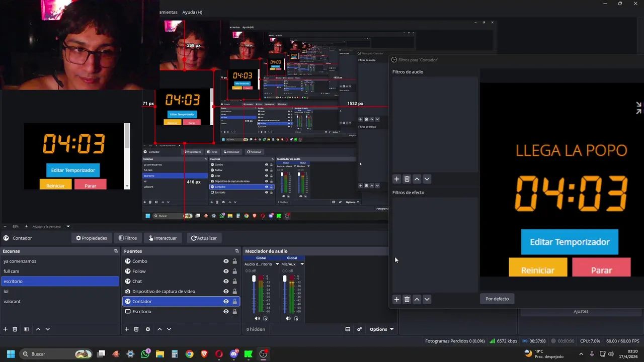Hide the Contador source
This screenshot has height=362, width=644.
point(226,301)
